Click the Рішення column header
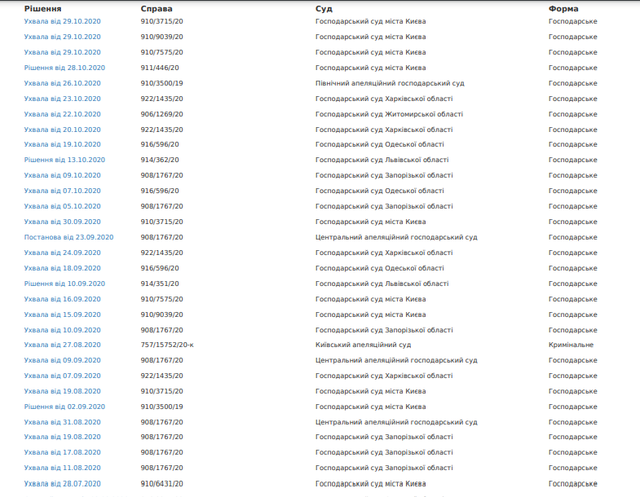The height and width of the screenshot is (497, 640). [42, 8]
